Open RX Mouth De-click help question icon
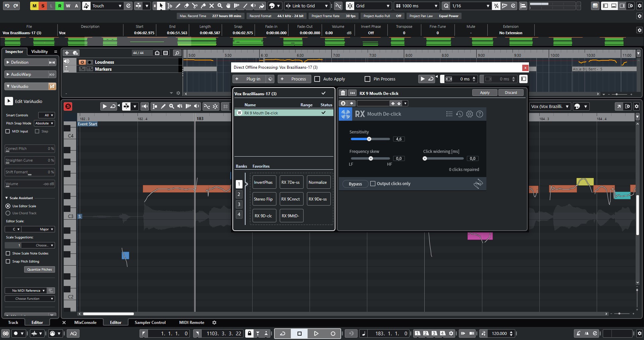 pyautogui.click(x=480, y=114)
